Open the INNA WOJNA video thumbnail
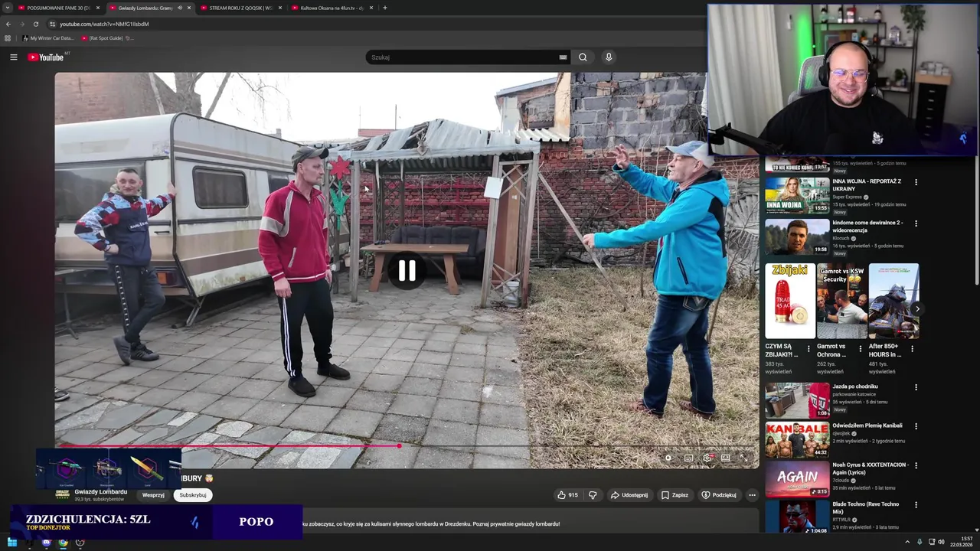Image resolution: width=980 pixels, height=551 pixels. pyautogui.click(x=797, y=195)
